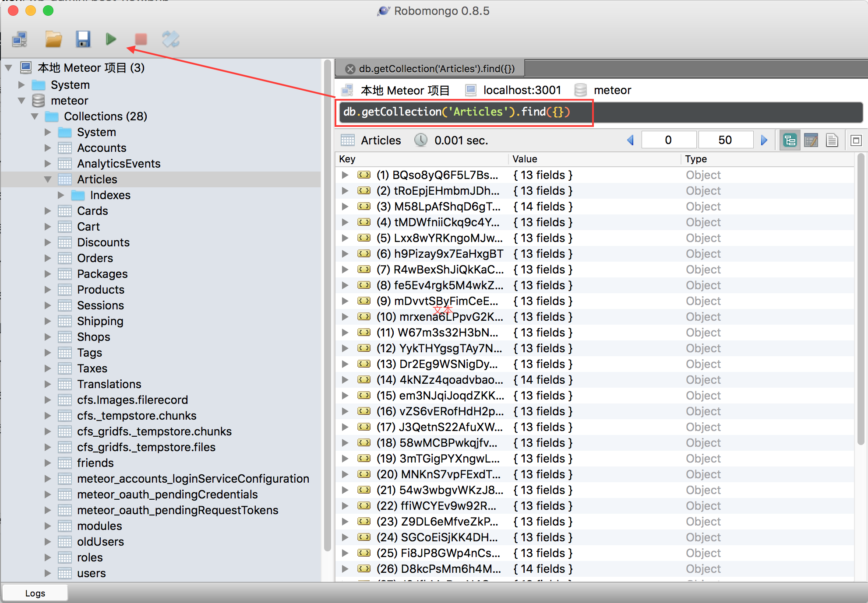Open the Logs panel tab

(x=35, y=593)
